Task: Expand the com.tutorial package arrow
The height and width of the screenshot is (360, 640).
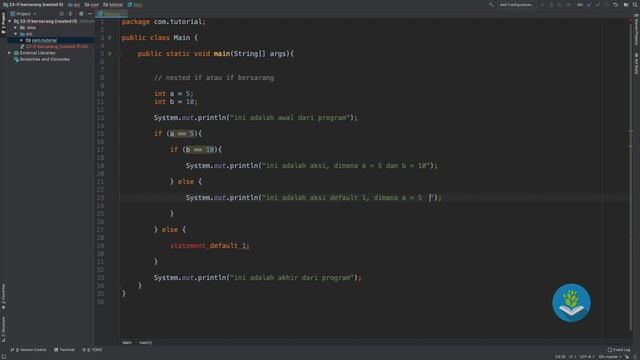Action: tap(22, 40)
